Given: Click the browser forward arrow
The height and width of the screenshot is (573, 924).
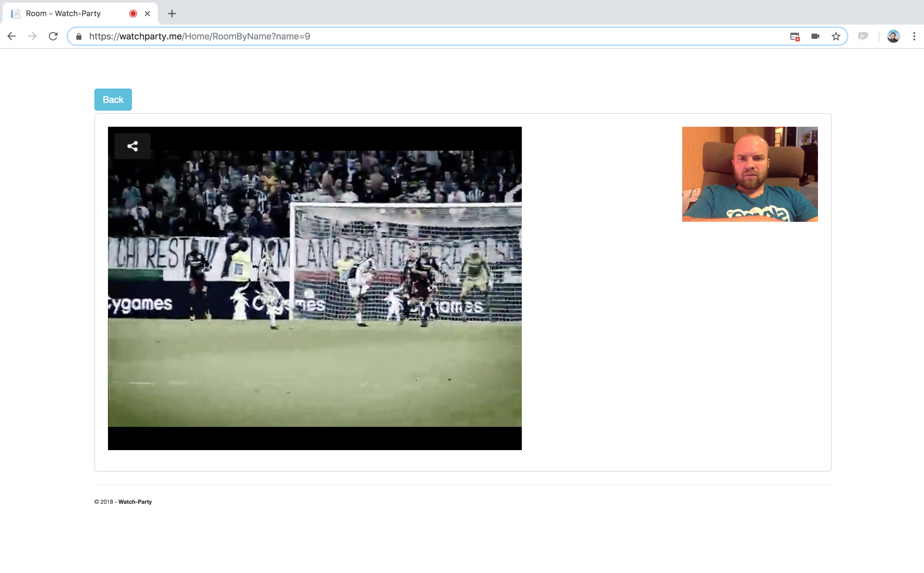Looking at the screenshot, I should coord(33,37).
